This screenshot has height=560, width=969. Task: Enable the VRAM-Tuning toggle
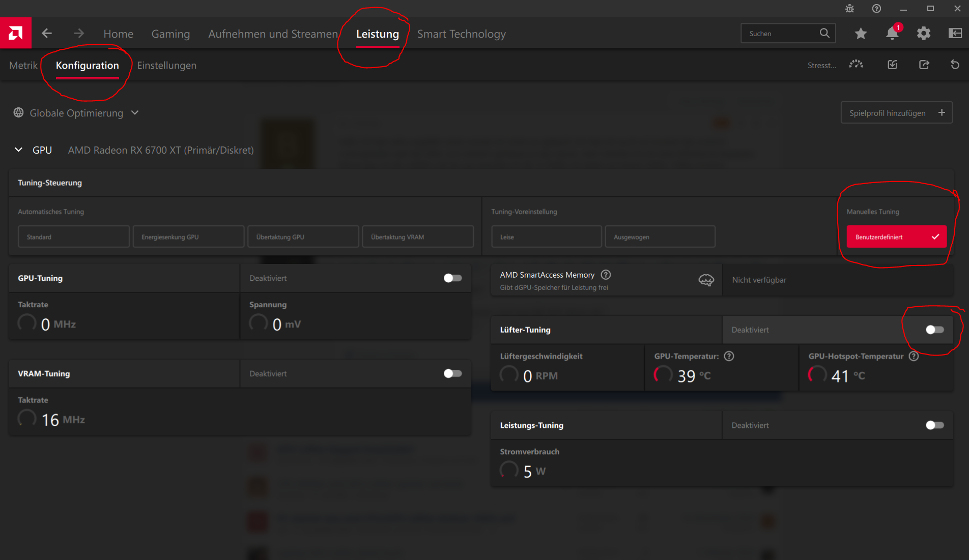[x=452, y=373]
